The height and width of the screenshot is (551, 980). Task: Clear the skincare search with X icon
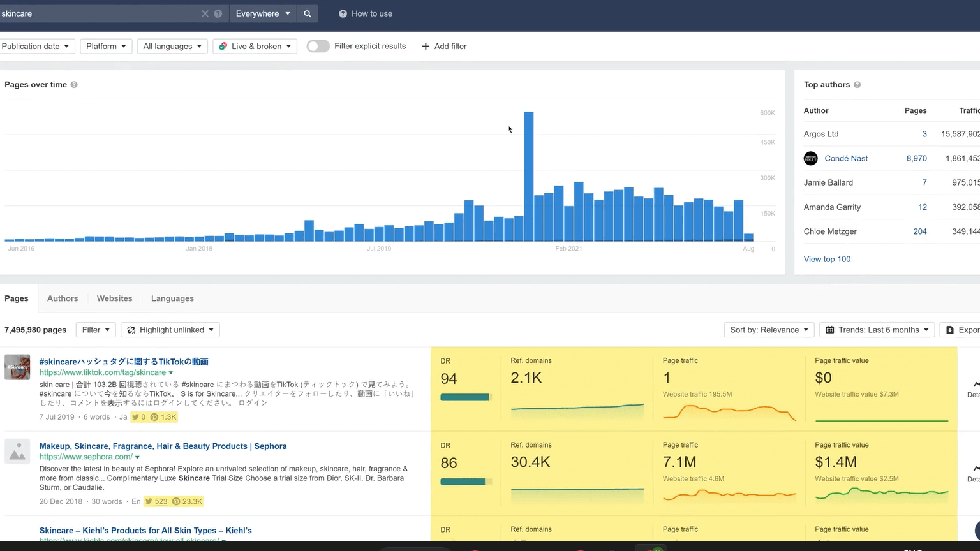[205, 13]
